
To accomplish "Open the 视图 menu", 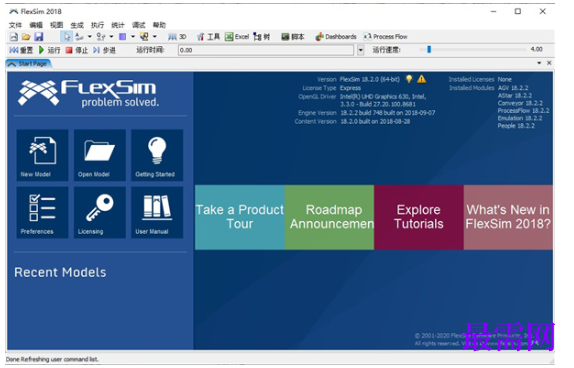I will 56,25.
